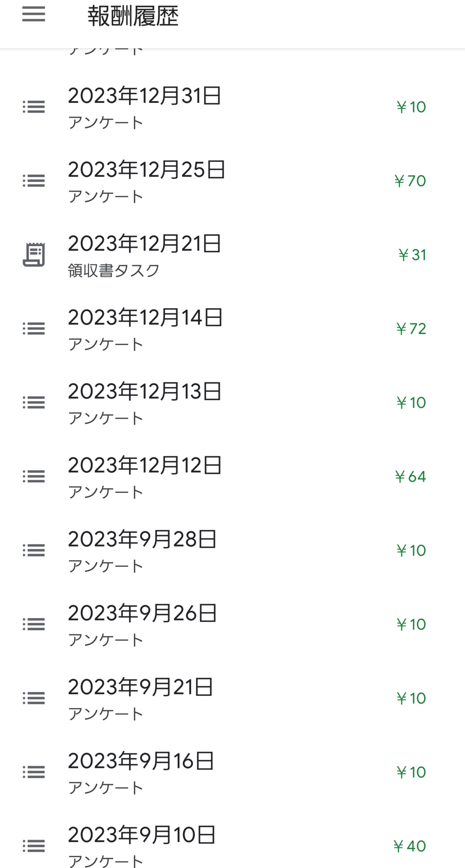Click the ¥64 amount for December 12
Image resolution: width=465 pixels, height=868 pixels.
pyautogui.click(x=410, y=476)
